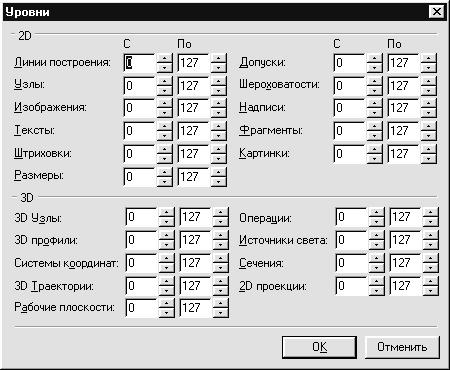
Task: Increase the Штриховки "С" value
Action: [x=164, y=149]
